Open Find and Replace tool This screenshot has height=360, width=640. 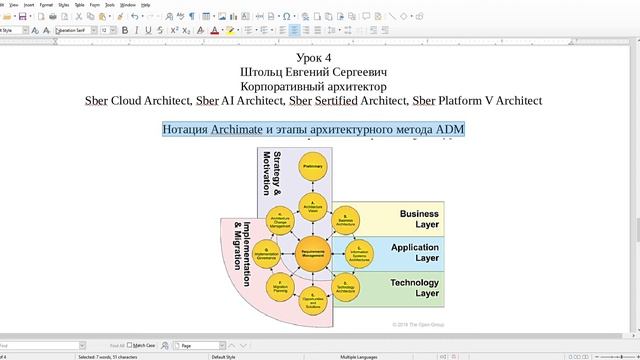(x=169, y=16)
